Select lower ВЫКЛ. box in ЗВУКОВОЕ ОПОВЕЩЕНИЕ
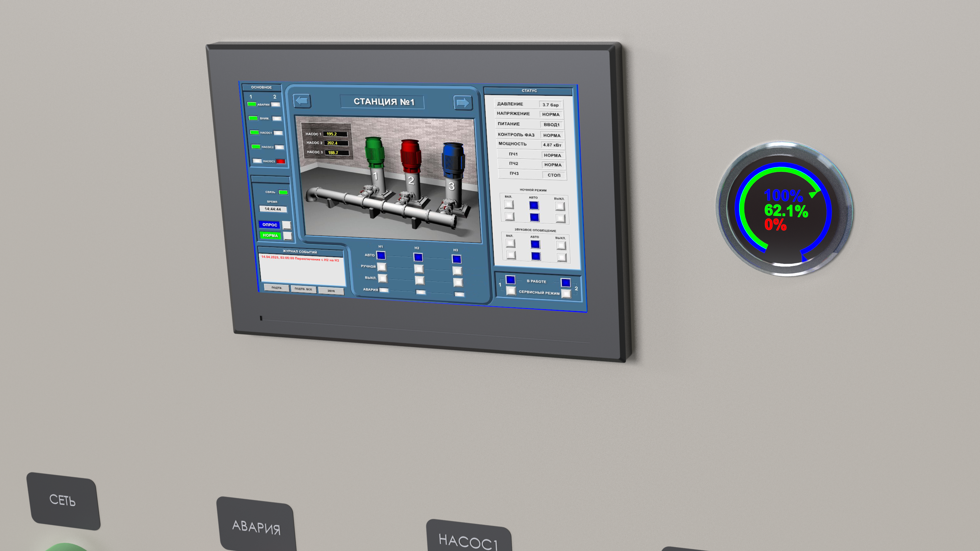The width and height of the screenshot is (980, 551). (x=562, y=258)
